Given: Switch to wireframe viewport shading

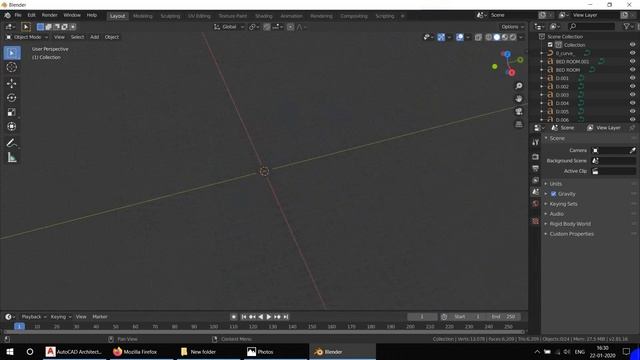Looking at the screenshot, I should pos(489,37).
